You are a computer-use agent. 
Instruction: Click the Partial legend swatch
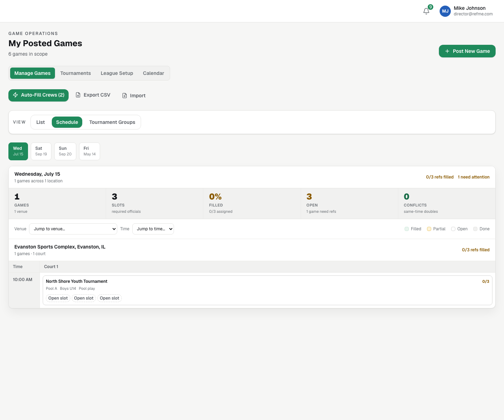coord(429,229)
